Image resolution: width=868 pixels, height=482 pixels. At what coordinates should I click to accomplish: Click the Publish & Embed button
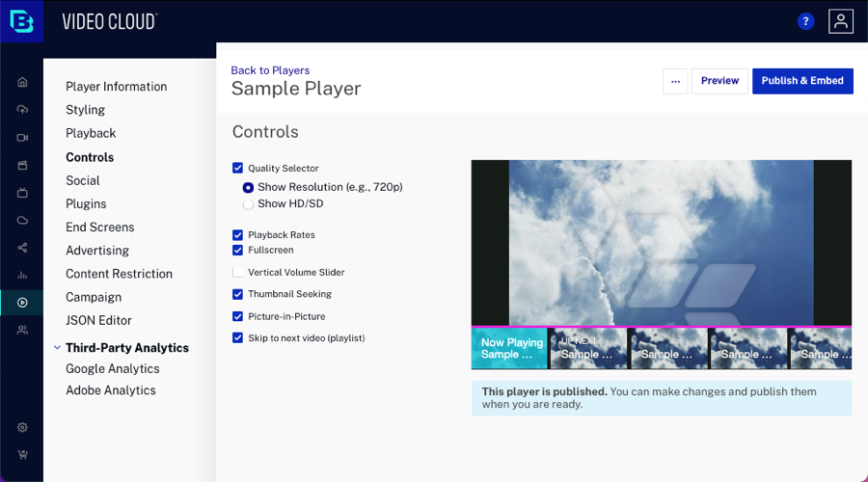(x=802, y=81)
